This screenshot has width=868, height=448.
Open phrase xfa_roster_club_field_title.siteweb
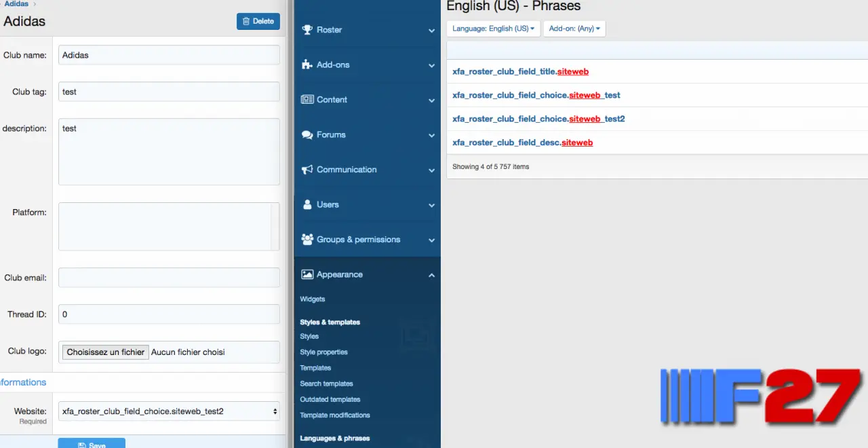(x=520, y=71)
